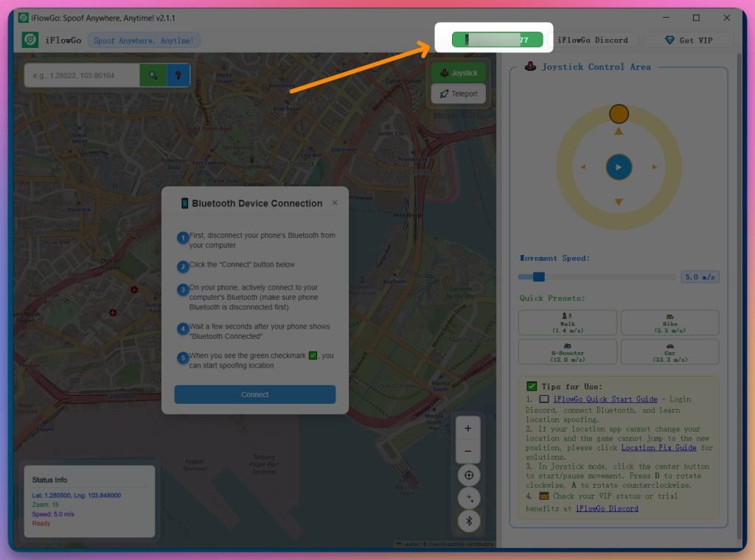
Task: Click the blue Connect button
Action: point(254,394)
